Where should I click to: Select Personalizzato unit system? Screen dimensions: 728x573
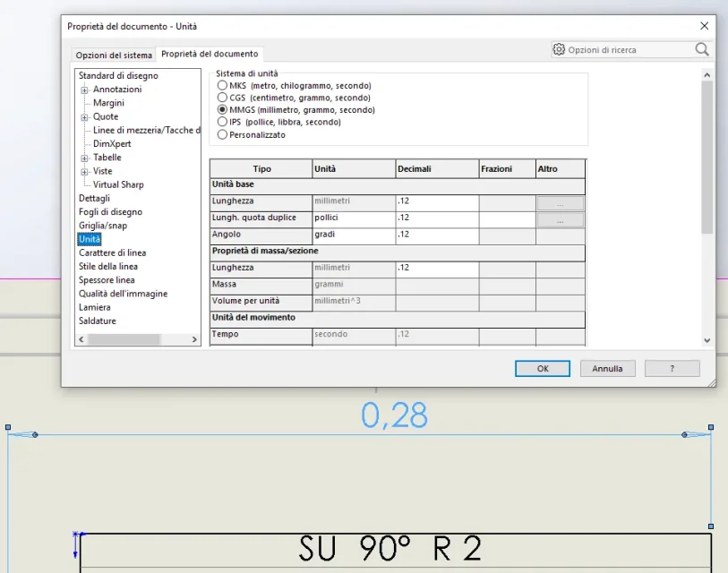click(x=222, y=134)
